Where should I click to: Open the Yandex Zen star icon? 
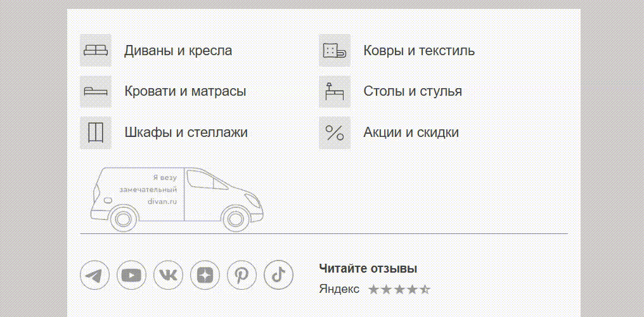pyautogui.click(x=205, y=275)
